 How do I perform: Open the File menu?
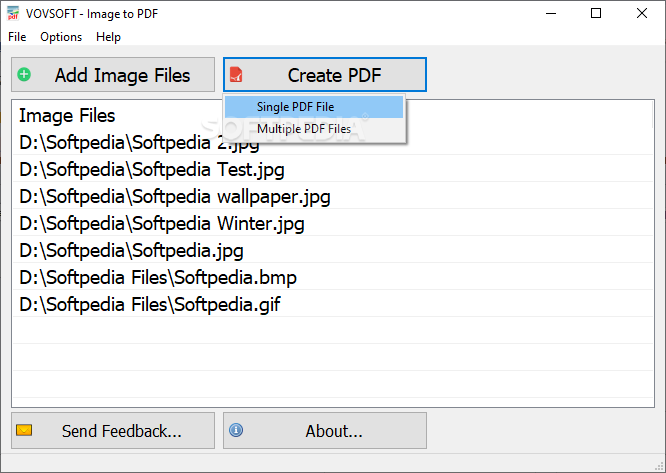(17, 37)
